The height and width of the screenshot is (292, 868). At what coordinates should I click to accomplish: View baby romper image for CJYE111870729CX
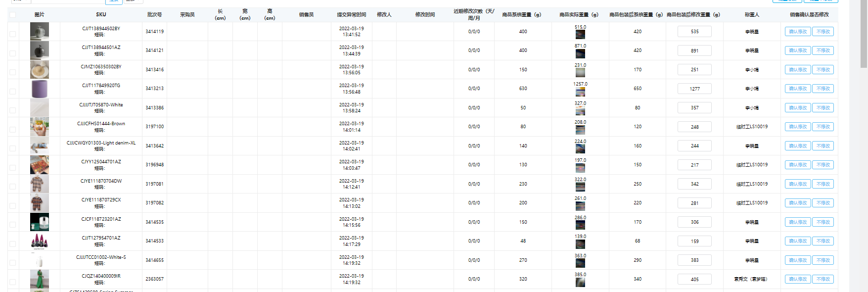40,203
